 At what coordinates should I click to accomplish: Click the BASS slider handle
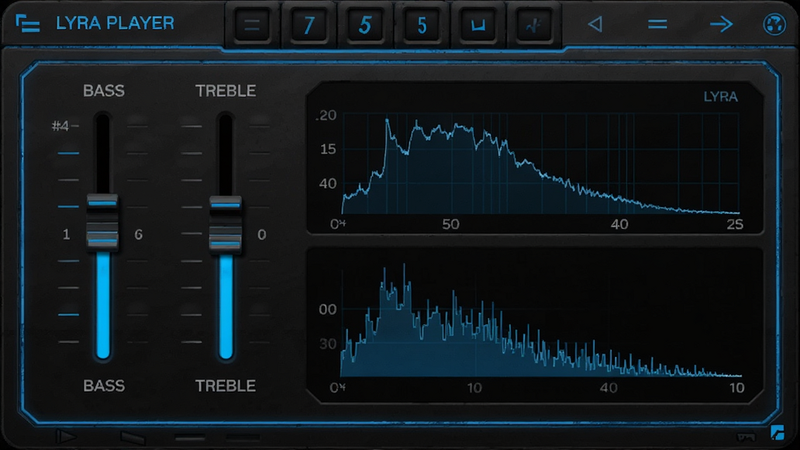pos(102,222)
